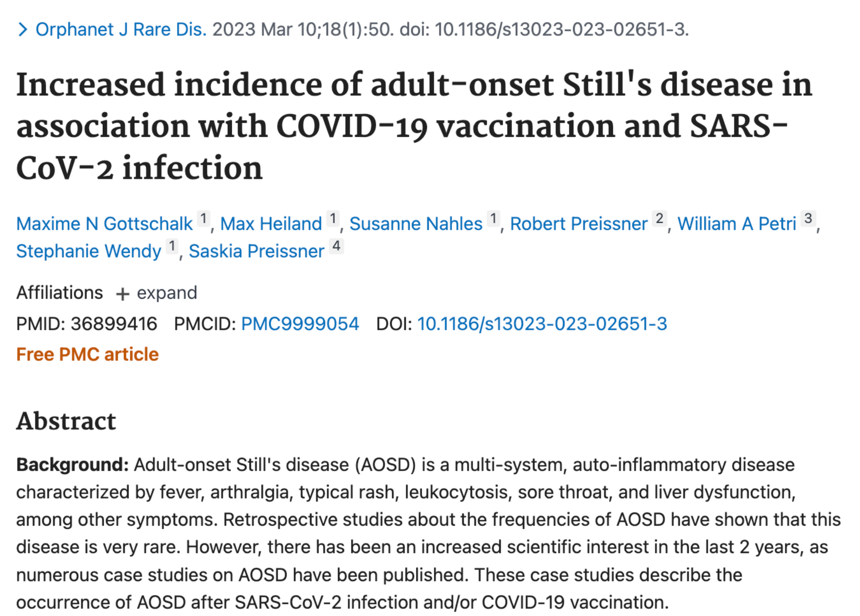Screen dimensions: 860x616
Task: Click the Free PMC article label
Action: [87, 355]
